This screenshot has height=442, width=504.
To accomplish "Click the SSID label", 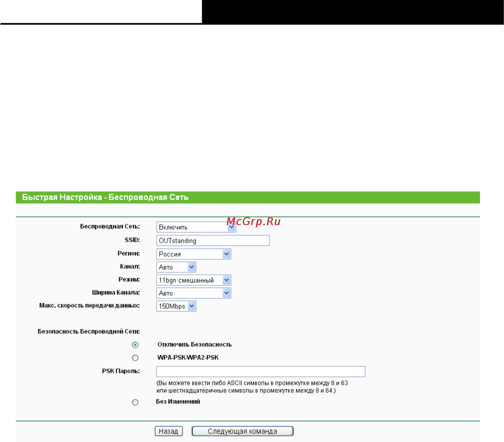I will pyautogui.click(x=132, y=240).
